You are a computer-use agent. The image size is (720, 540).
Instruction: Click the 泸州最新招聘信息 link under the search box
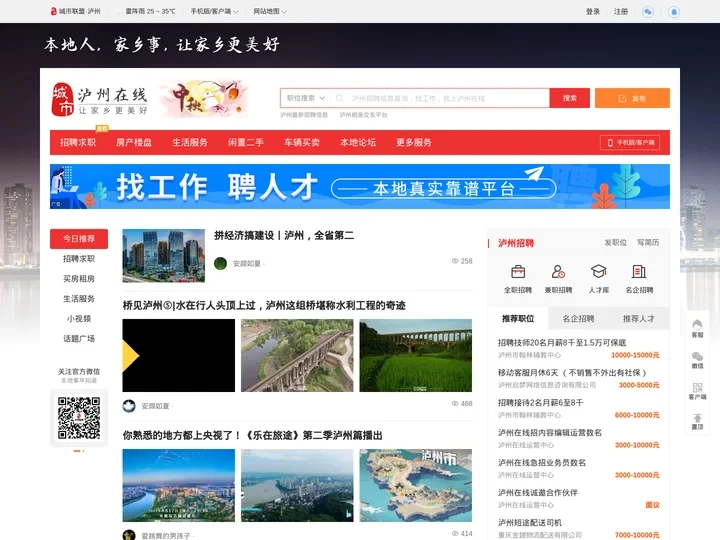304,115
